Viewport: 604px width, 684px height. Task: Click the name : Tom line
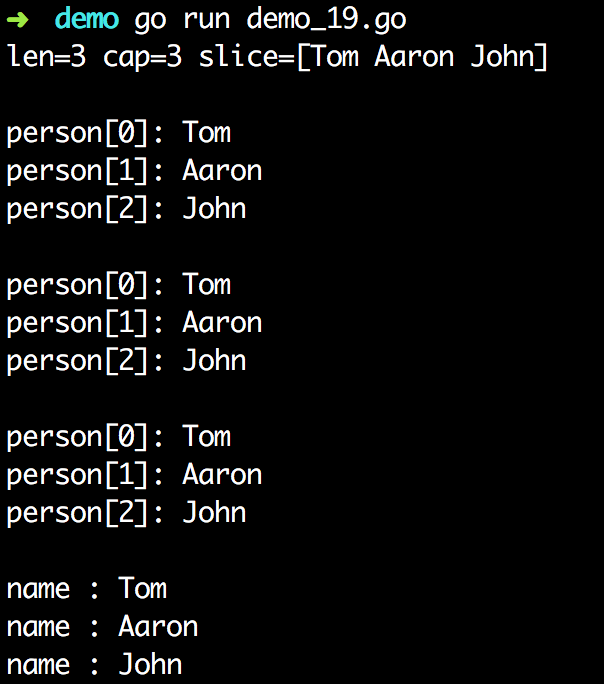(87, 588)
